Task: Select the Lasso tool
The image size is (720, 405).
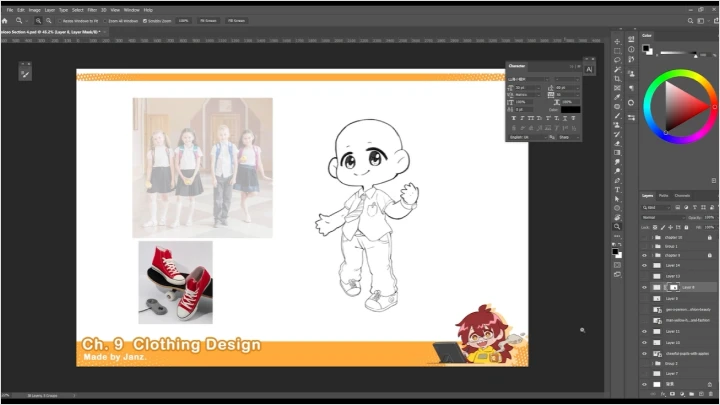Action: [x=617, y=59]
